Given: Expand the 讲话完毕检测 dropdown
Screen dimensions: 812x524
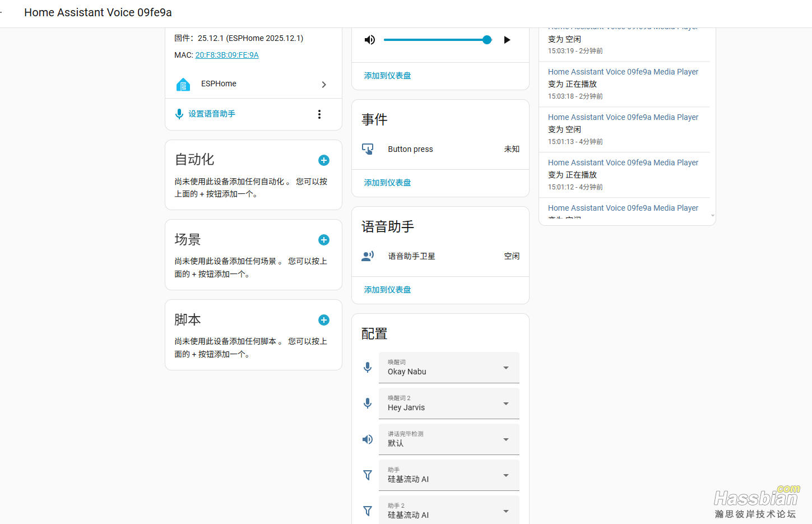Looking at the screenshot, I should 449,439.
